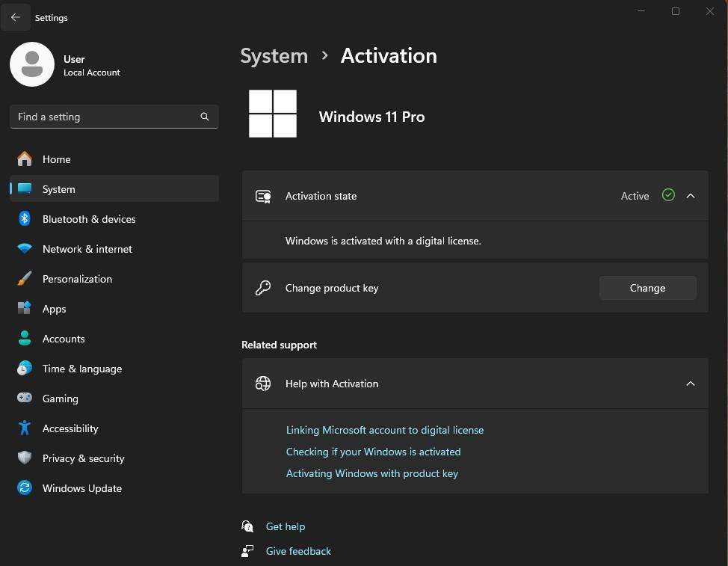Click the back arrow in Settings
Viewport: 728px width, 566px height.
coord(16,17)
